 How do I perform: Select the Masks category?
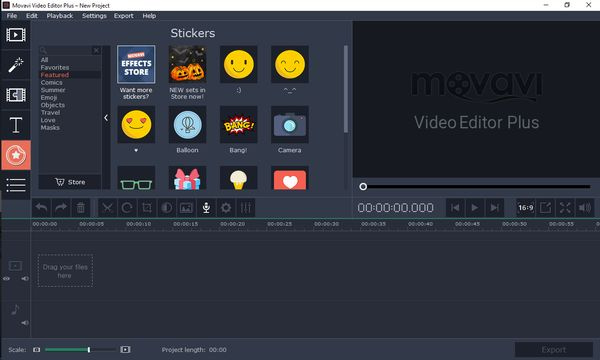(x=50, y=127)
